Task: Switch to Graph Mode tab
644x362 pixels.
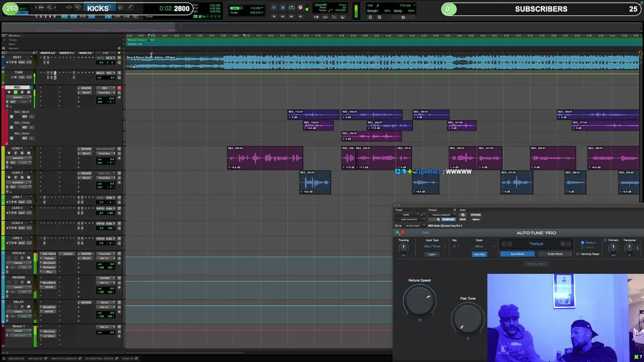Action: 555,254
